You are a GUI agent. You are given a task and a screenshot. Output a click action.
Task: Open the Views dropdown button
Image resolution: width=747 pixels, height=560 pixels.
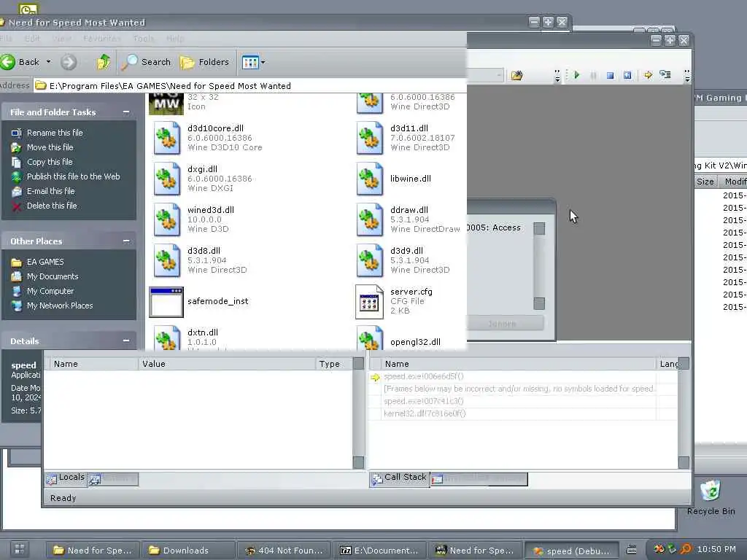[x=253, y=62]
